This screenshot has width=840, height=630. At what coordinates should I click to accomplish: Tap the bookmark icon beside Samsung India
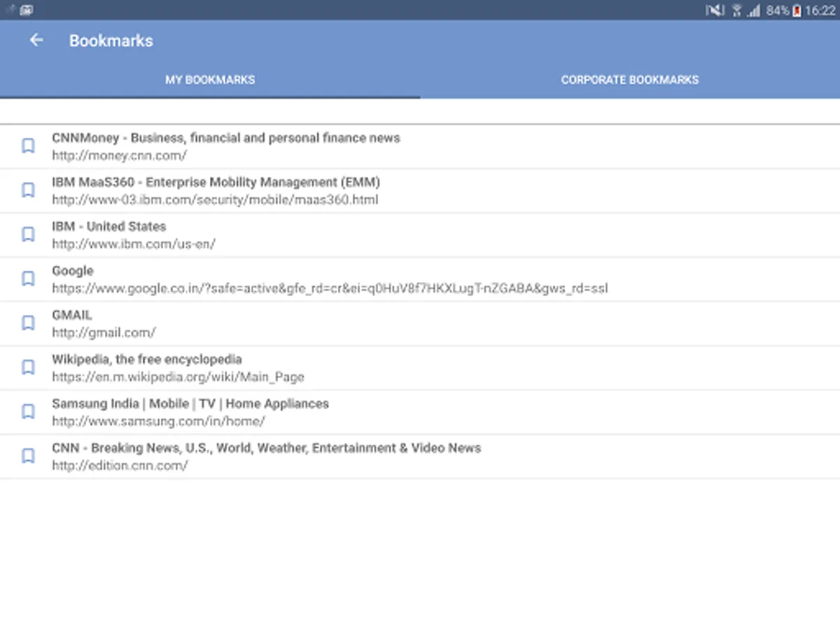pyautogui.click(x=28, y=412)
